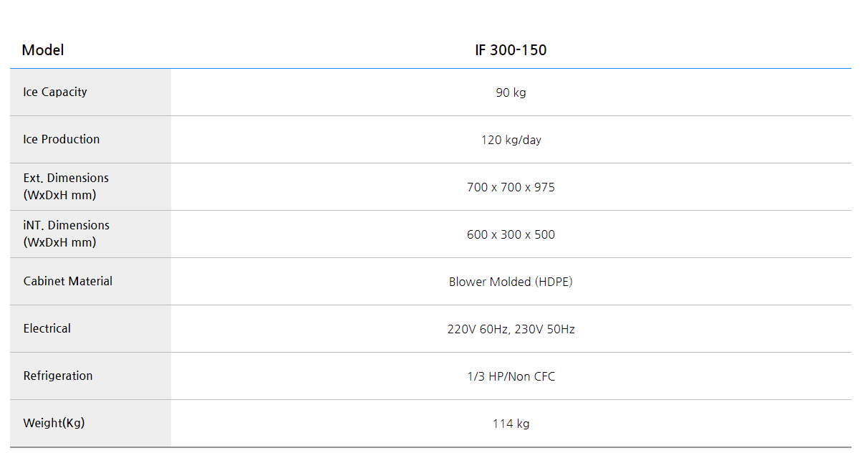Viewport: 868px width, 453px height.
Task: Select the Weight(Kg) row label
Action: pyautogui.click(x=54, y=423)
